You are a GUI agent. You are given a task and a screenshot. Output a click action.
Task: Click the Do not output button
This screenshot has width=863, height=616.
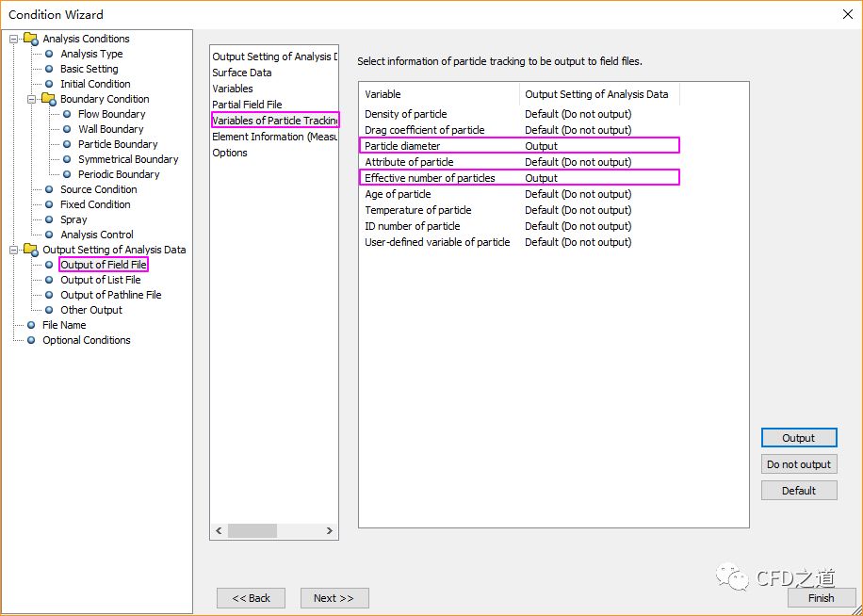798,464
